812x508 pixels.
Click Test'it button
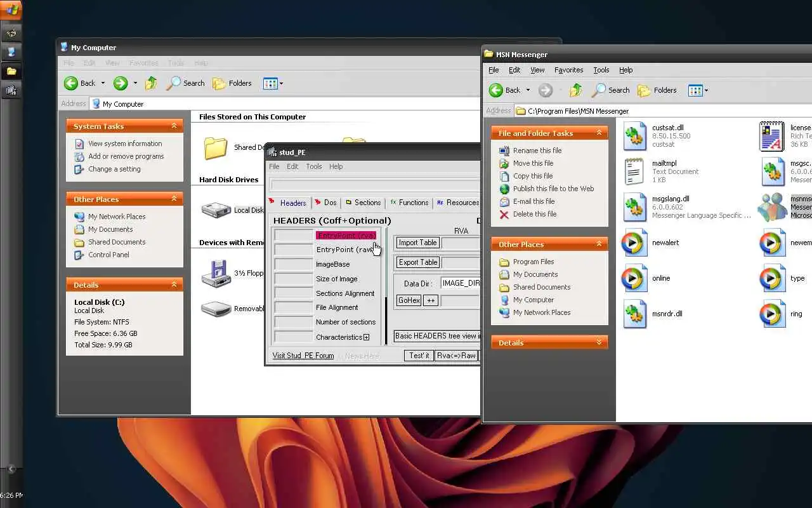point(419,356)
